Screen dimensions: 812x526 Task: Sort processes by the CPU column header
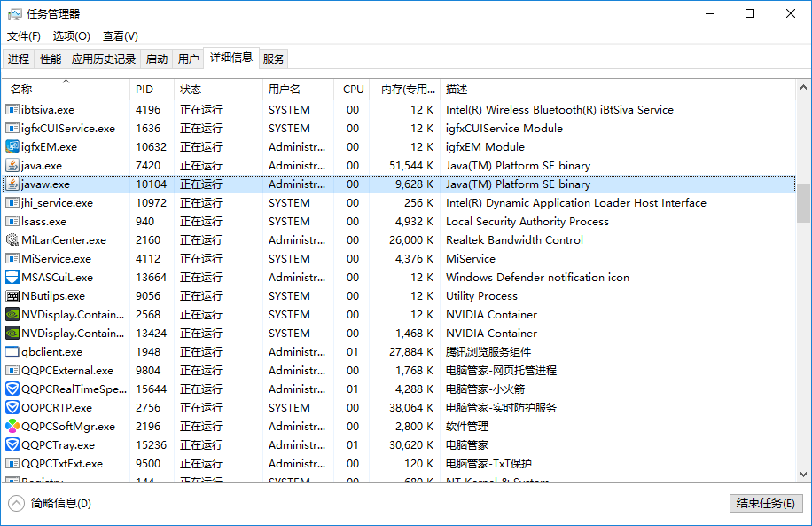click(x=353, y=89)
